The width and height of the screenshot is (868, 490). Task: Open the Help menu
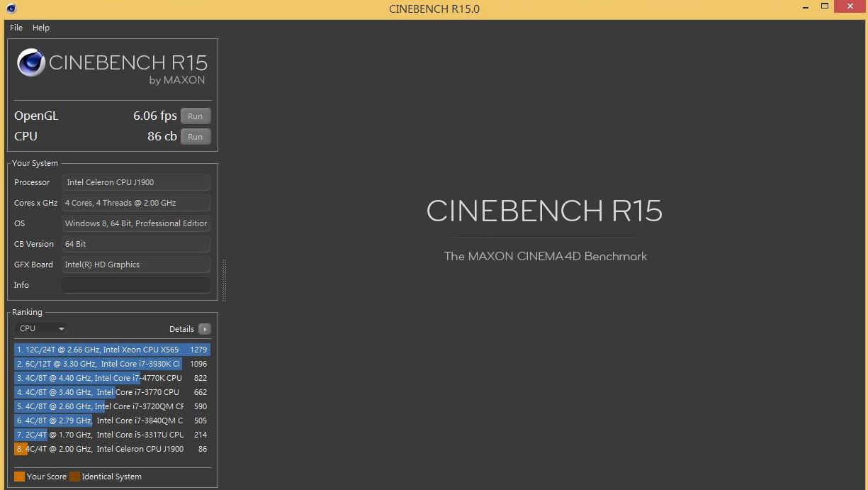41,28
